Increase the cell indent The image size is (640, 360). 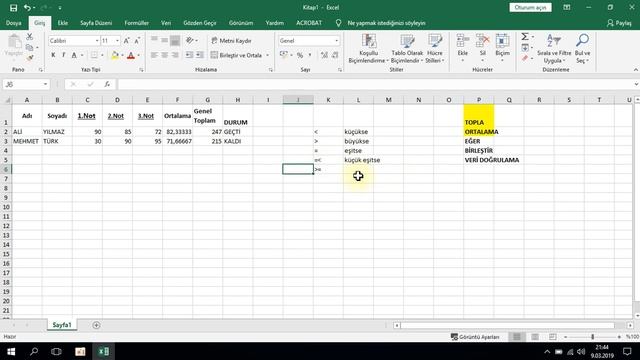coord(200,55)
